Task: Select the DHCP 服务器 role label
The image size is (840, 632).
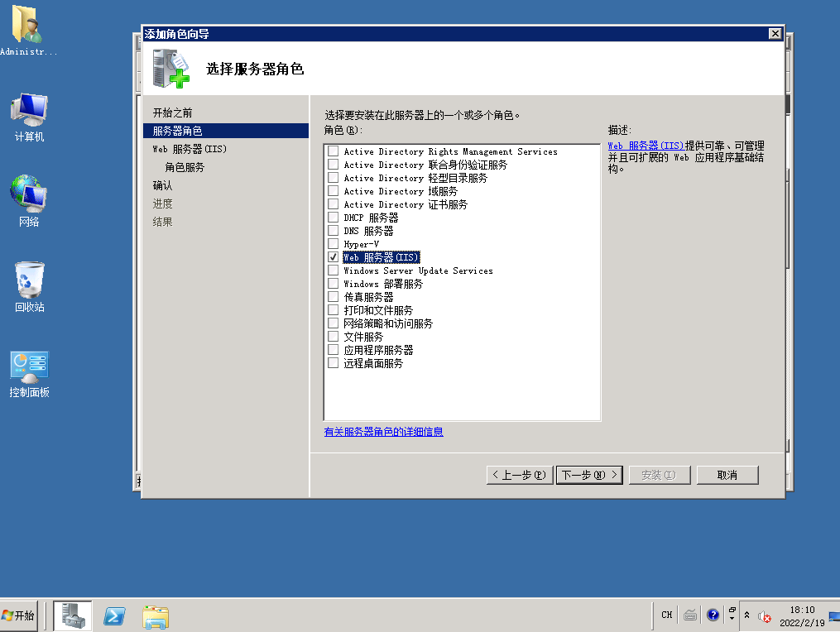Action: click(x=372, y=218)
